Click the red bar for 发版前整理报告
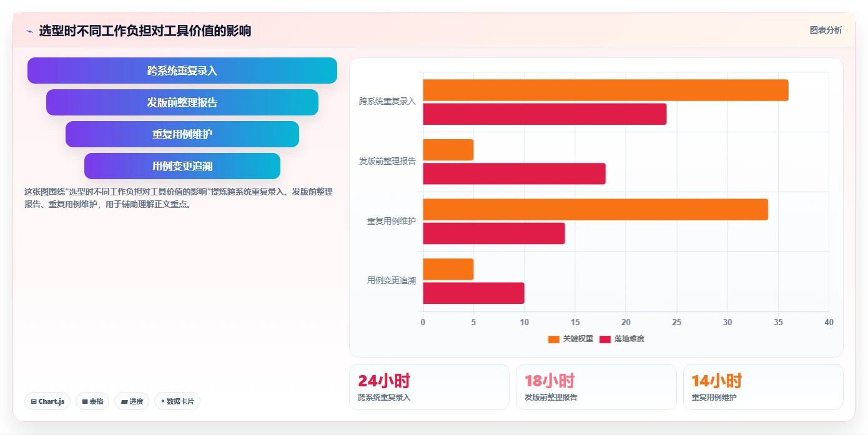 click(x=515, y=174)
